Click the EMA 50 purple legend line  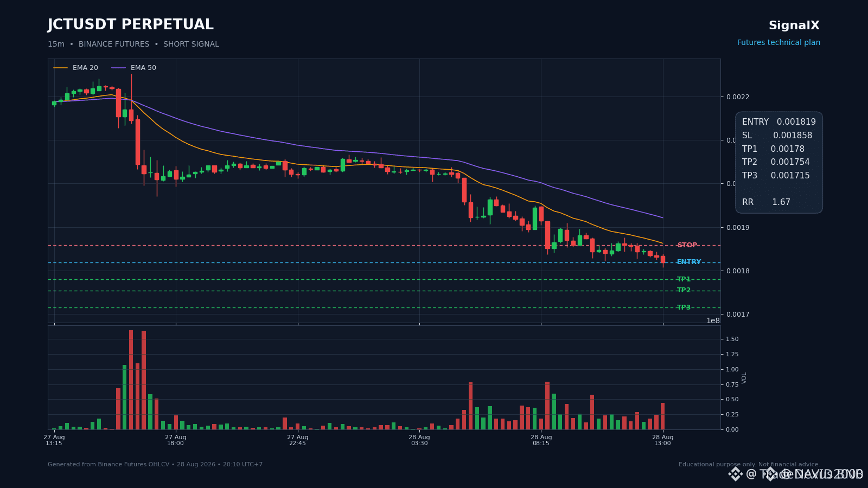click(x=118, y=68)
